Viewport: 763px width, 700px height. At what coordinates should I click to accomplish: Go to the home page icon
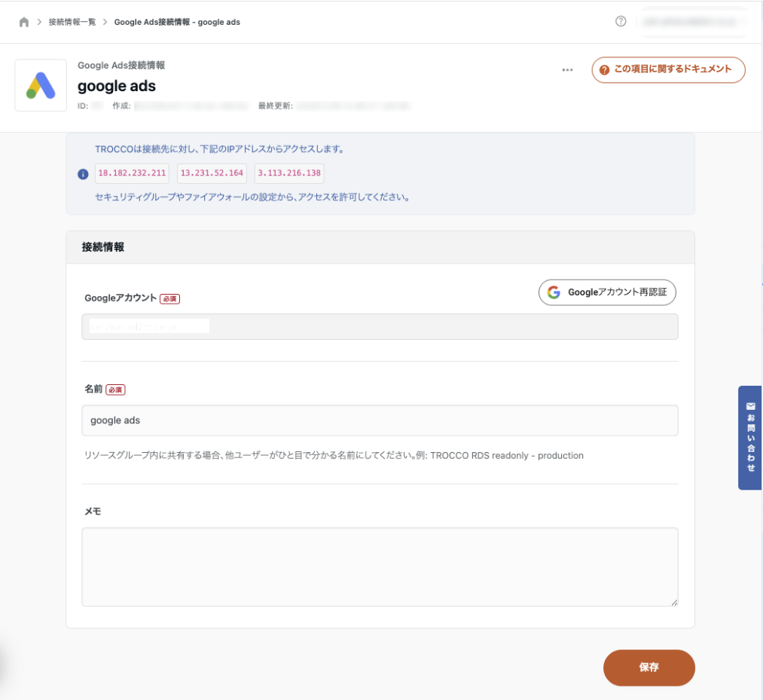click(24, 22)
